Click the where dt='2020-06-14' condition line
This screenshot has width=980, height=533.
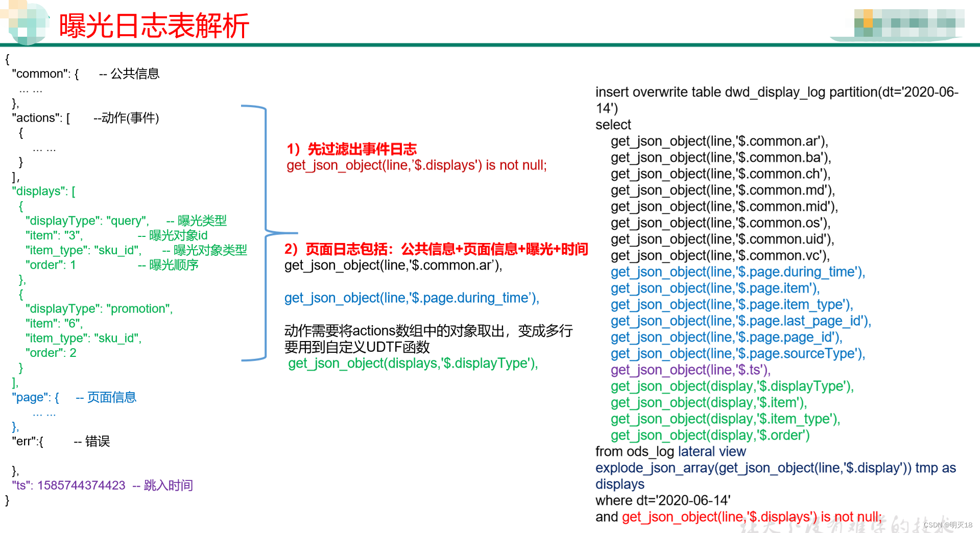pos(664,500)
